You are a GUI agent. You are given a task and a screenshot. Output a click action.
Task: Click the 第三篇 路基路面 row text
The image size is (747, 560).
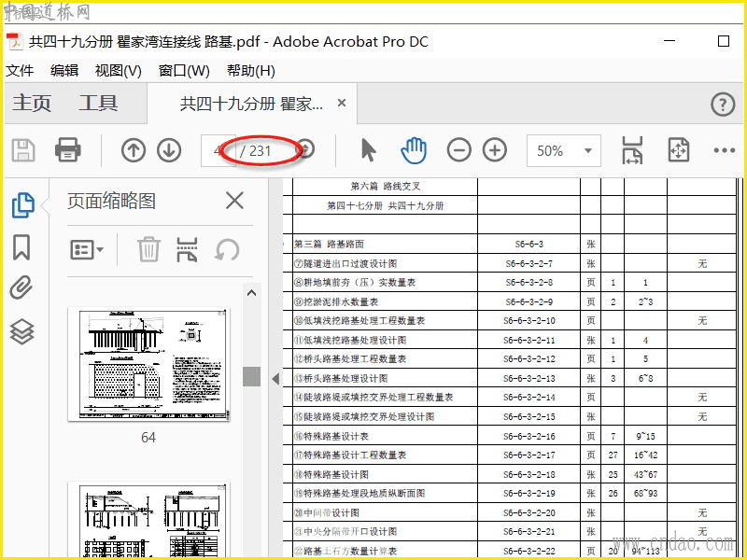click(329, 245)
